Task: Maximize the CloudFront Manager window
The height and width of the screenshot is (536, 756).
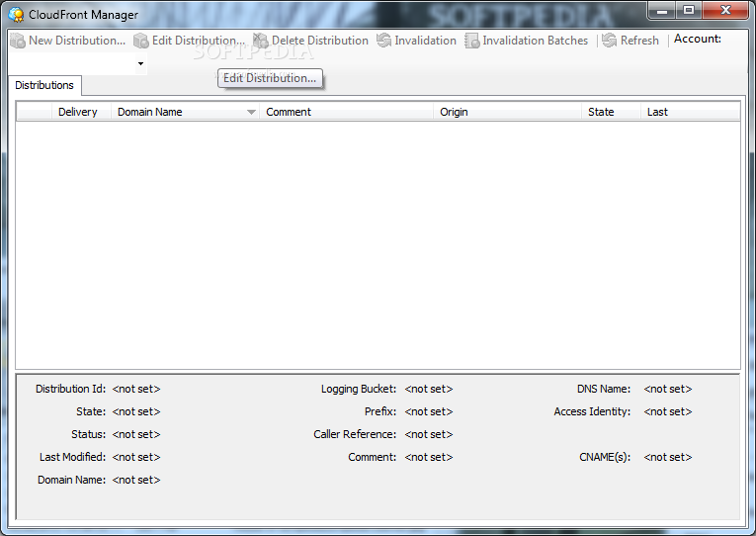Action: (x=689, y=10)
